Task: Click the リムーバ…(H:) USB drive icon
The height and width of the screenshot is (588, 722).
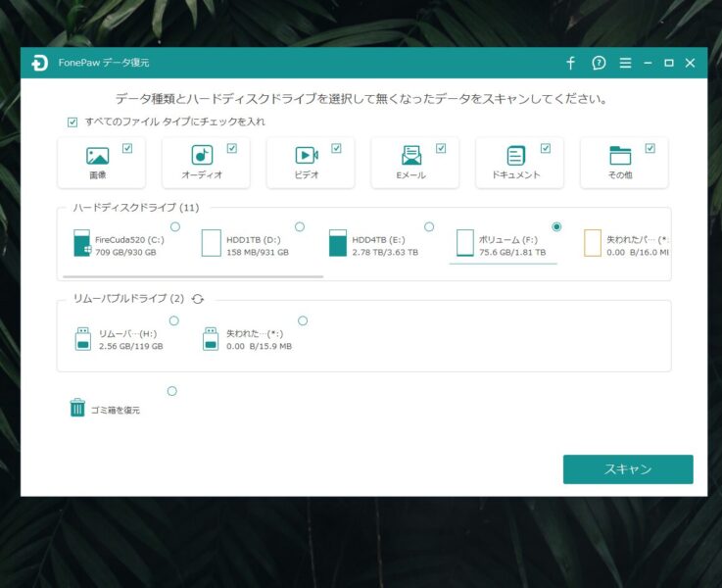Action: [x=83, y=339]
